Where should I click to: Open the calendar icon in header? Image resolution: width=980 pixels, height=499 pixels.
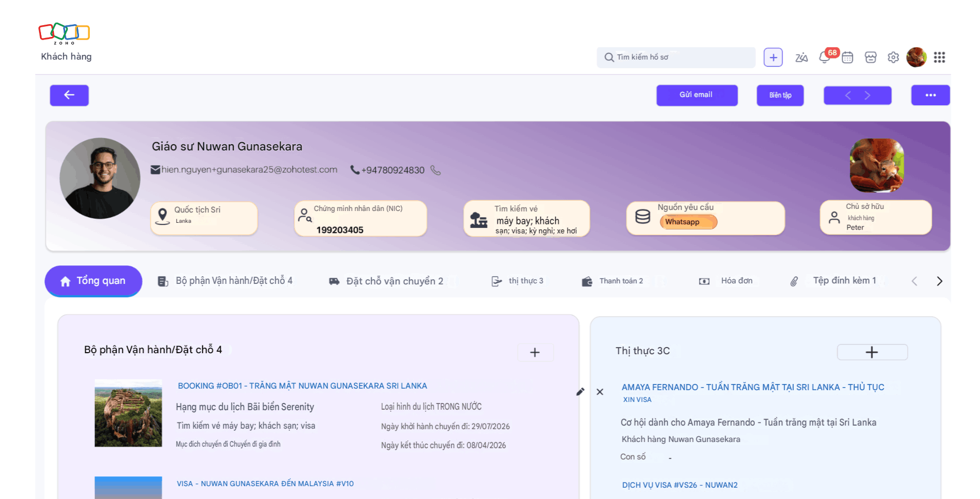pos(848,57)
